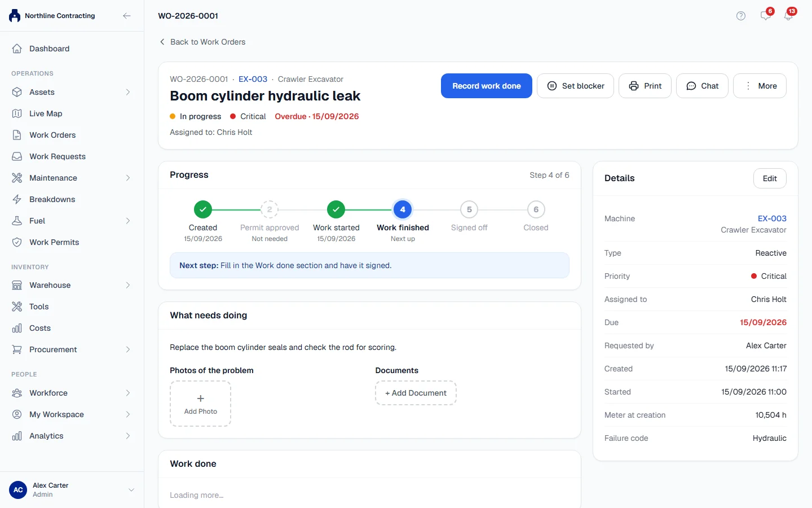Click the Tools wrench icon
This screenshot has width=812, height=508.
pyautogui.click(x=17, y=306)
